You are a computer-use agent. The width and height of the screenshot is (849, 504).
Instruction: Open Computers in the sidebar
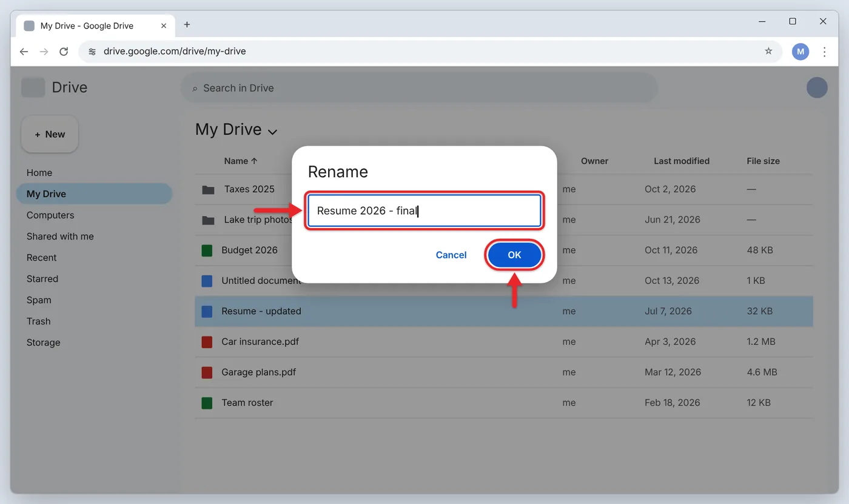50,215
